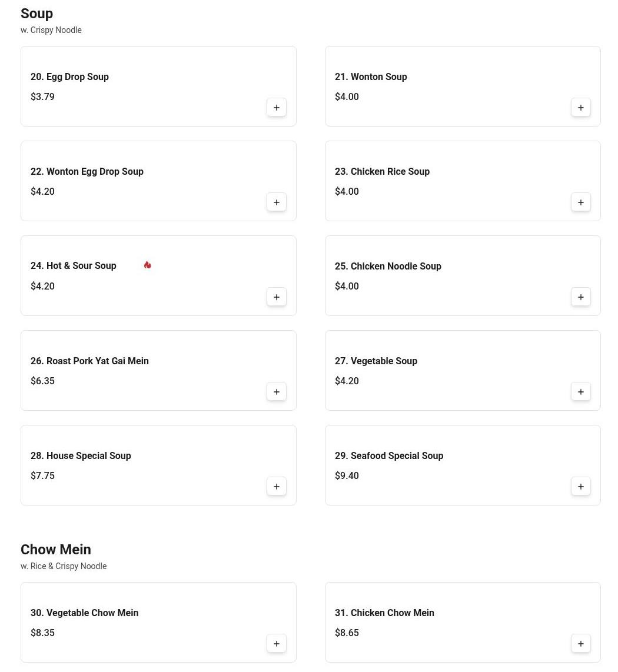Click plus for Seafood Special Soup

pyautogui.click(x=581, y=487)
